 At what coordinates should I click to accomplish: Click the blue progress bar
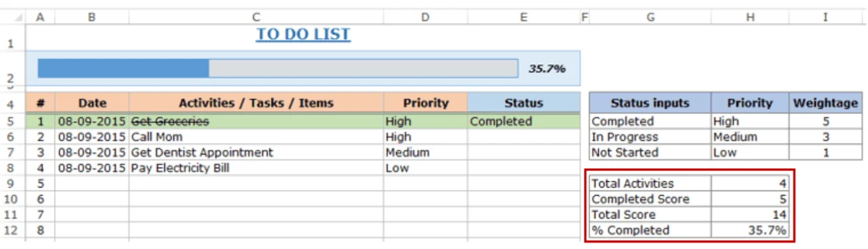click(x=123, y=69)
